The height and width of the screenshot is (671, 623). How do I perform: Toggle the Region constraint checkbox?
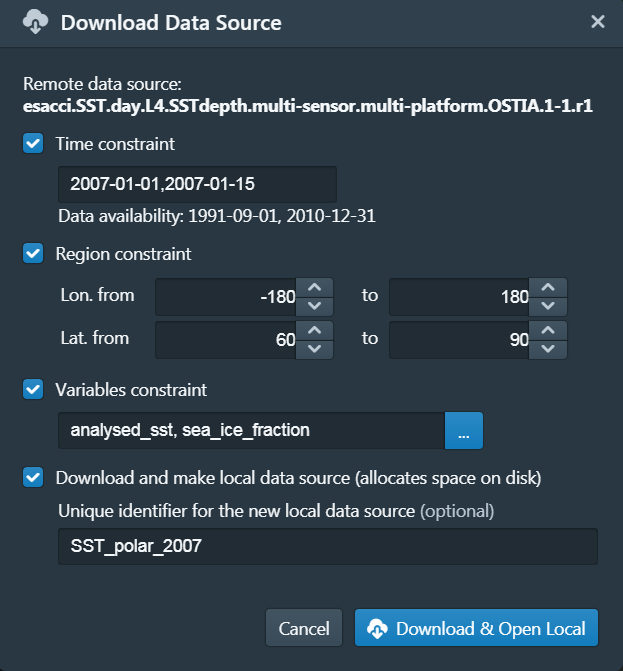[x=33, y=253]
